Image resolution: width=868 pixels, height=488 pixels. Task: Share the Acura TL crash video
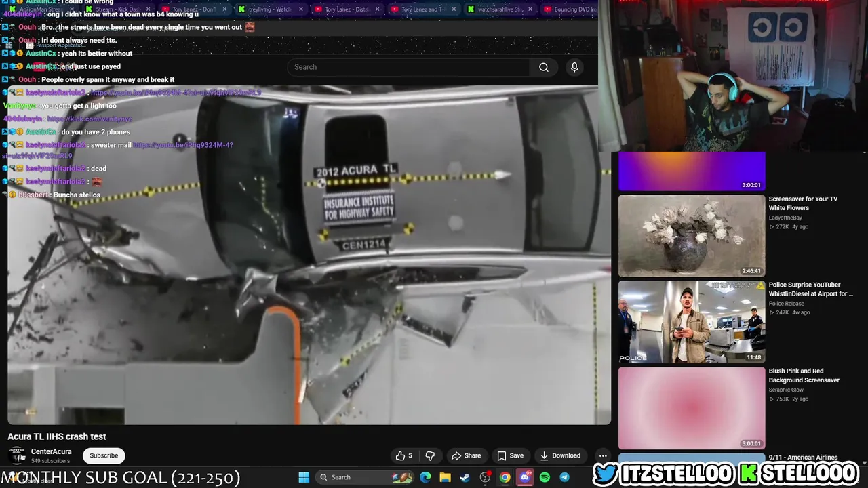pyautogui.click(x=466, y=455)
